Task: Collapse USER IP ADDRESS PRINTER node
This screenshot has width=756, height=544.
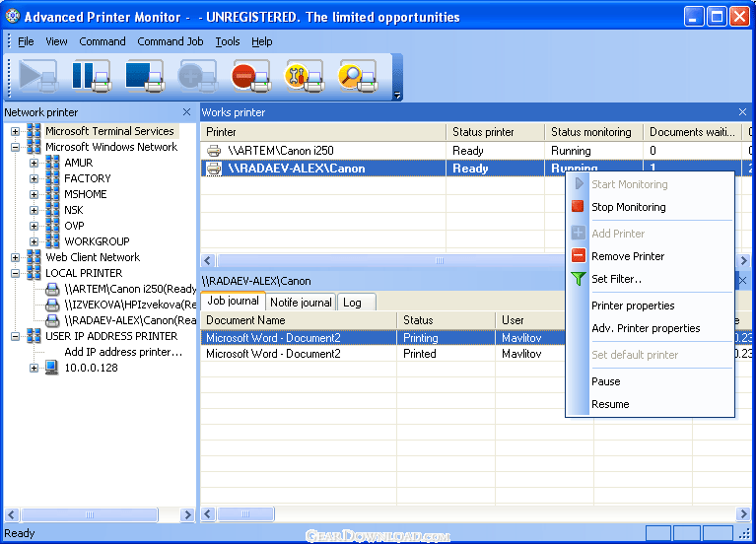Action: click(16, 337)
